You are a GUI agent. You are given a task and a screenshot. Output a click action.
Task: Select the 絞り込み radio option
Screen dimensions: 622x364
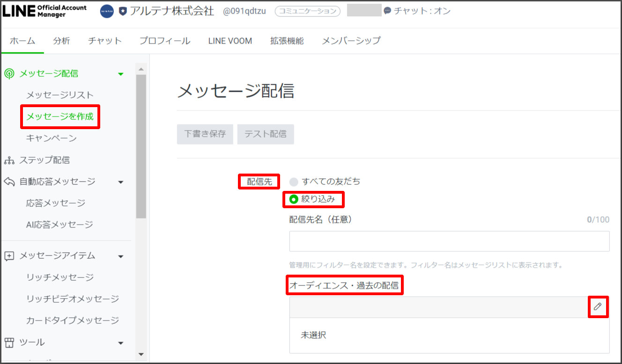[x=294, y=199]
